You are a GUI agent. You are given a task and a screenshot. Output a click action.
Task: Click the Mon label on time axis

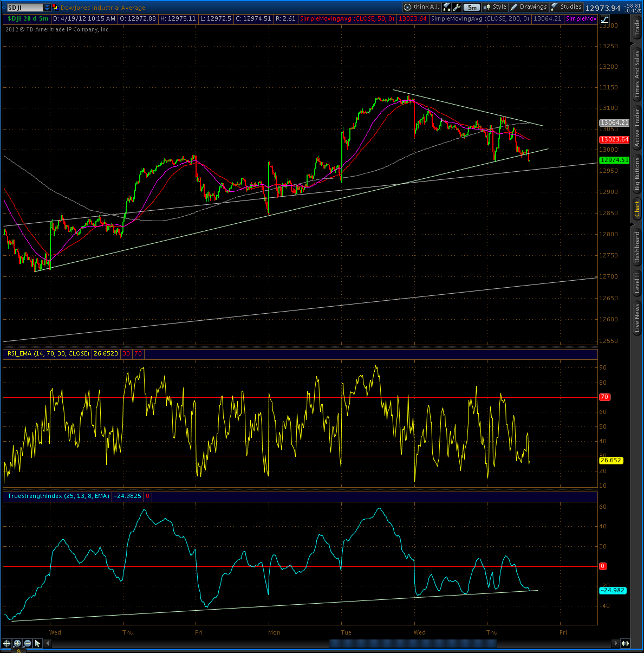tap(275, 632)
